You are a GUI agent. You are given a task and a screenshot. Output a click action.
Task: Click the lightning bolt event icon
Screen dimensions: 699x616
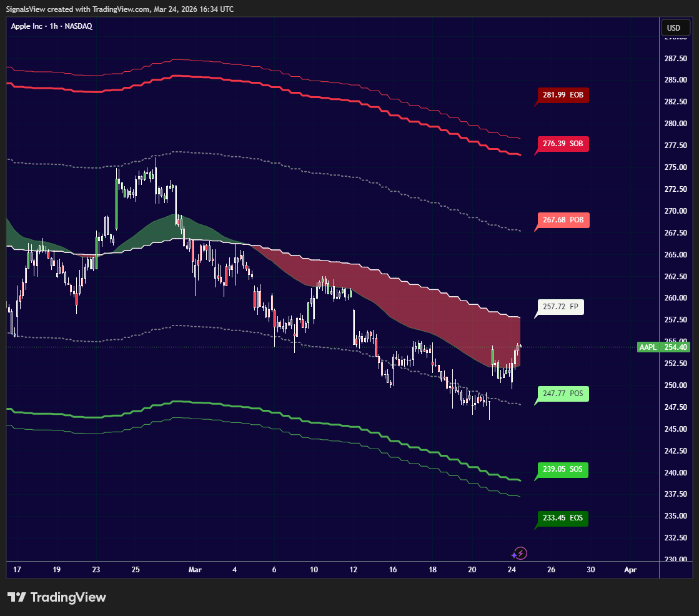[x=520, y=553]
